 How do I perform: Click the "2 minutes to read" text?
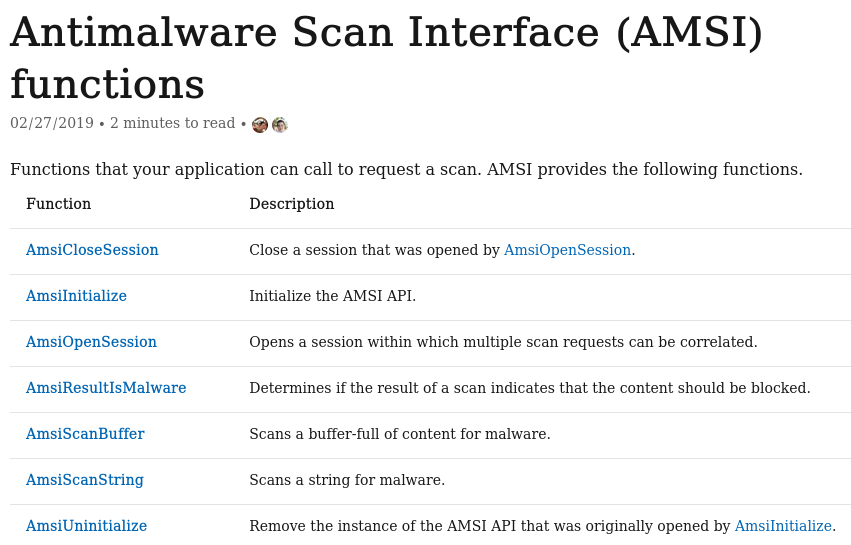pos(172,124)
